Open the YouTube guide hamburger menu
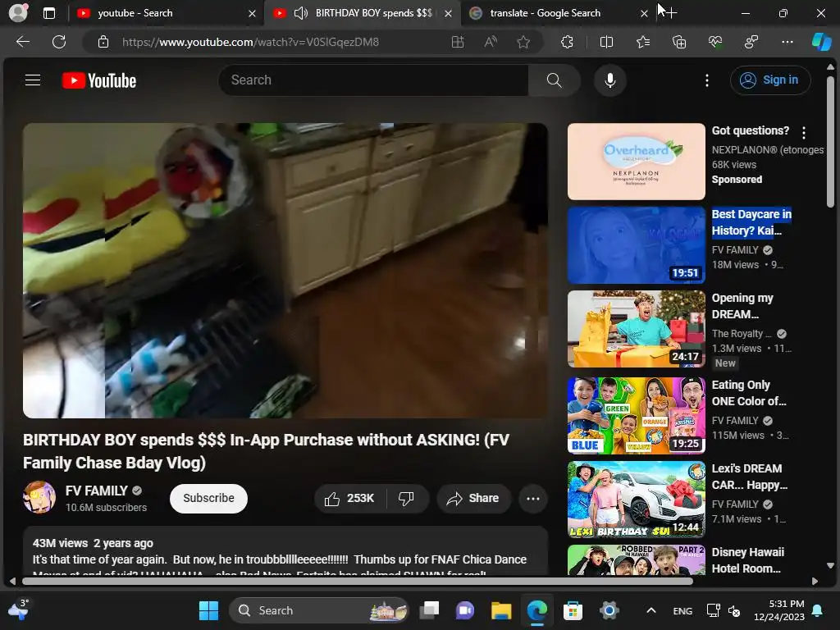 tap(33, 80)
